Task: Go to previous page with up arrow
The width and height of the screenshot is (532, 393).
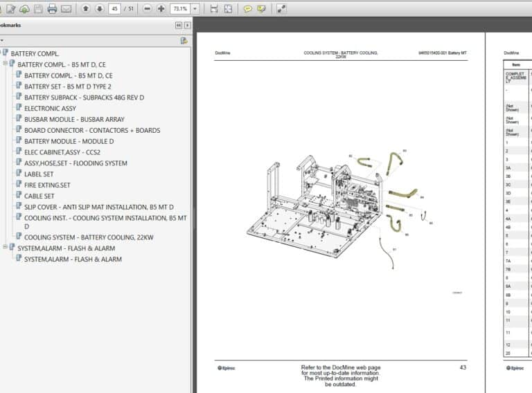Action: [x=85, y=9]
